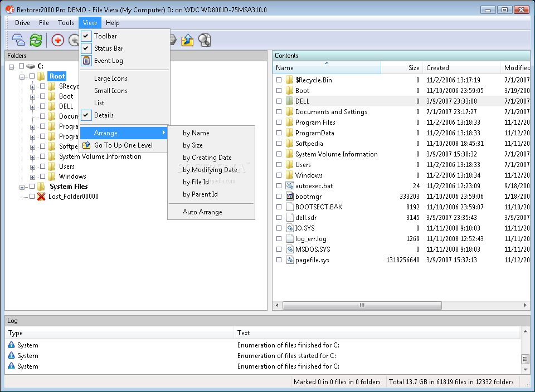Image resolution: width=535 pixels, height=392 pixels.
Task: Check the C: drive checkbox in tree
Action: pyautogui.click(x=22, y=66)
